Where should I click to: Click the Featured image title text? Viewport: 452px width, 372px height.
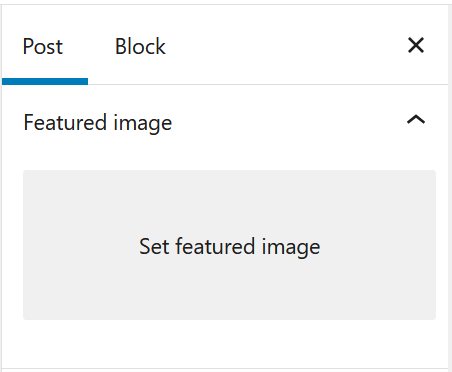[98, 123]
